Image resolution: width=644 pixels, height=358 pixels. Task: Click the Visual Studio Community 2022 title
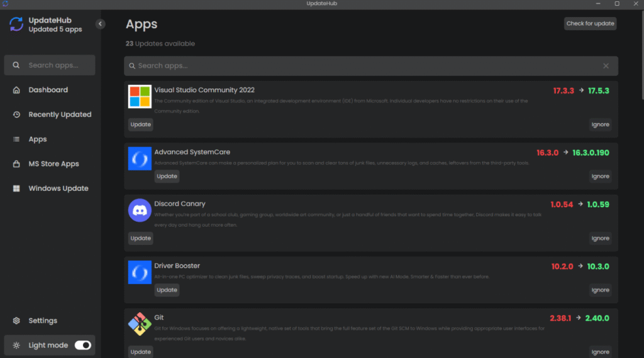click(204, 90)
